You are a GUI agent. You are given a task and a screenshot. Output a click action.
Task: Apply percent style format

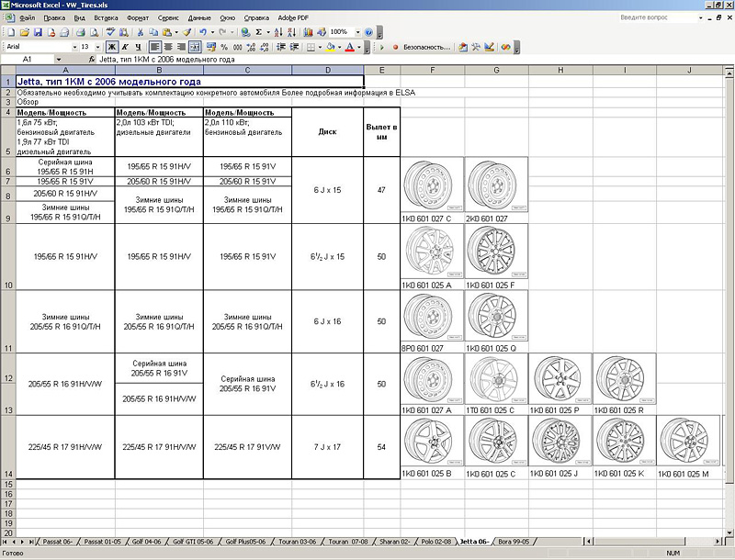point(224,47)
